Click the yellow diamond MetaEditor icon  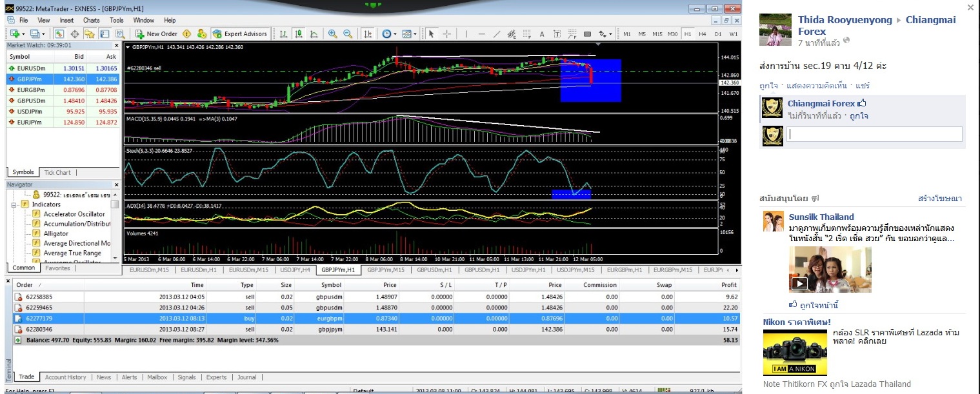[187, 34]
